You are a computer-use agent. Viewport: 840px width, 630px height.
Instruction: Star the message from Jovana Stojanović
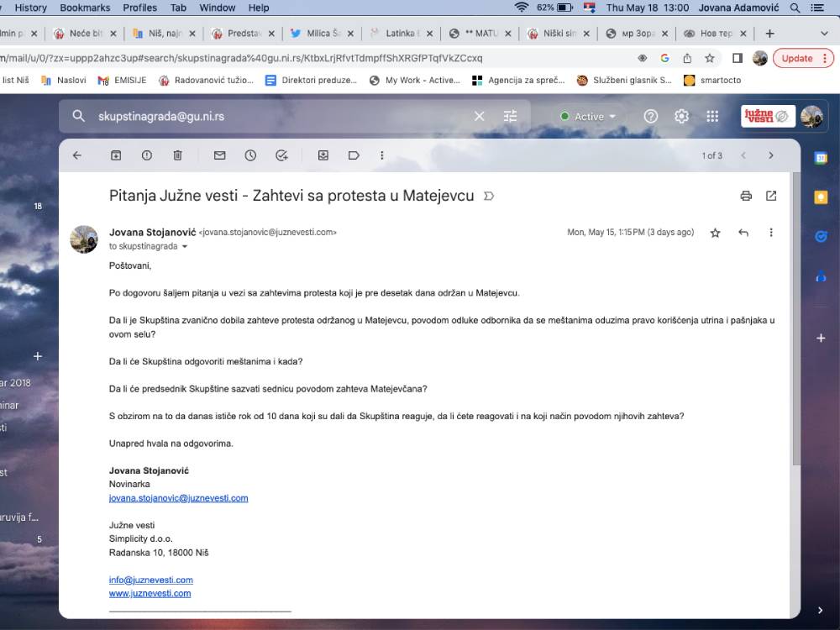[x=715, y=233]
